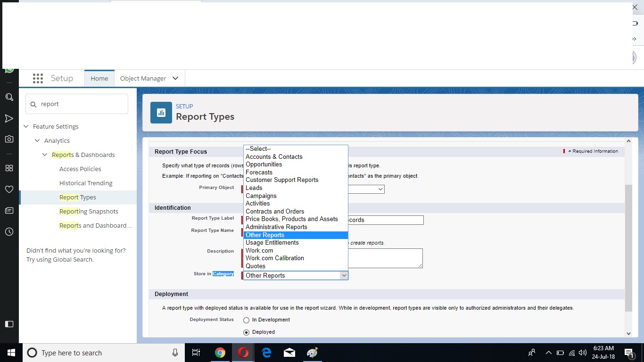Open Reporting Snapshots in the setup sidebar
Screen dimensions: 644x362
click(x=89, y=211)
